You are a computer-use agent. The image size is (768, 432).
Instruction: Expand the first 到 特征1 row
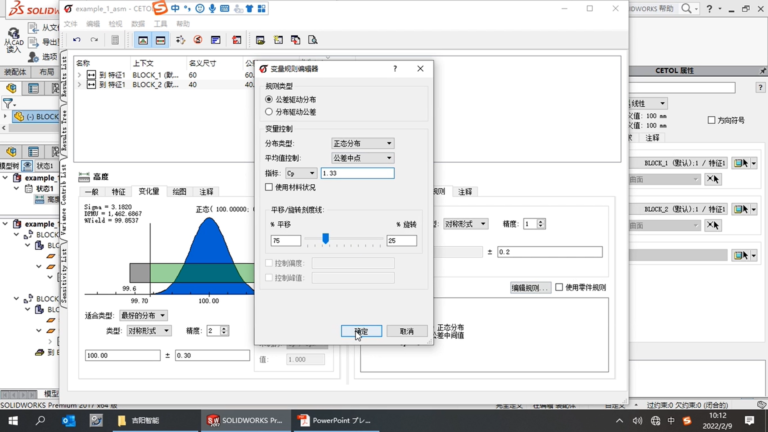pos(79,75)
